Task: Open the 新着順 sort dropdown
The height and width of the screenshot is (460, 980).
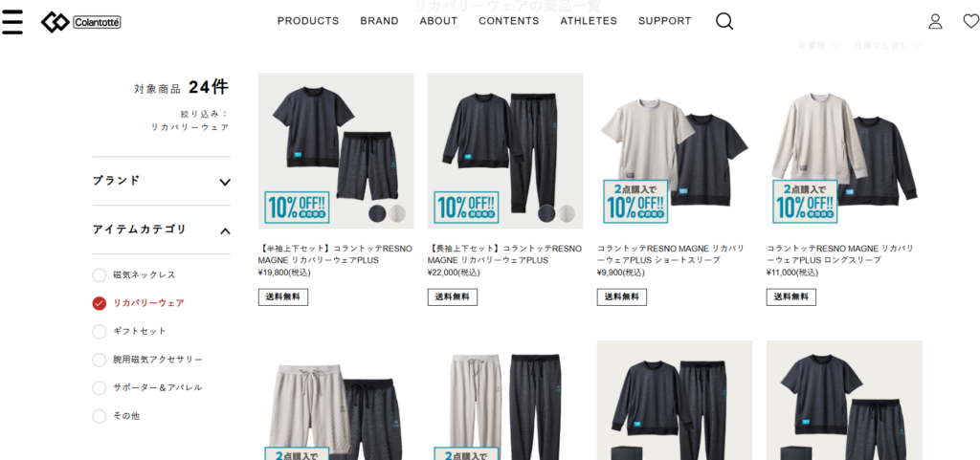Action: tap(818, 45)
